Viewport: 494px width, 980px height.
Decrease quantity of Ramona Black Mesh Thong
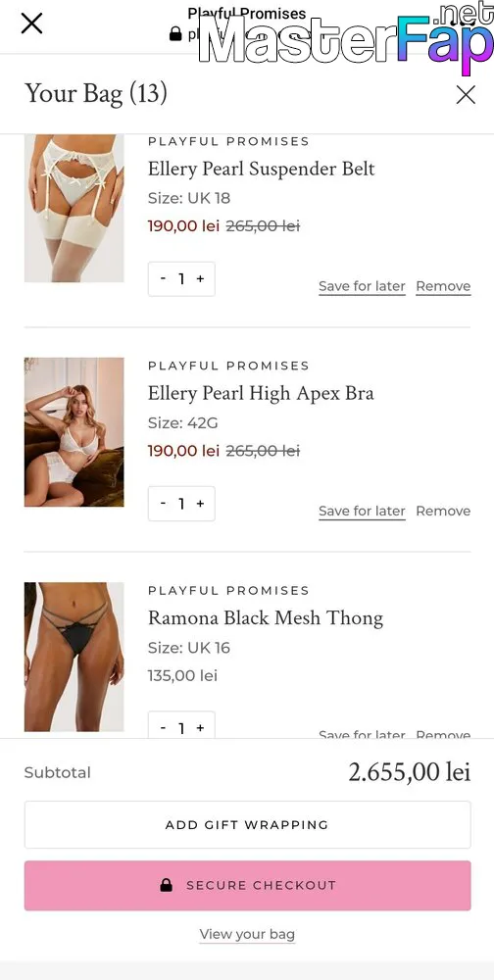[x=164, y=728]
